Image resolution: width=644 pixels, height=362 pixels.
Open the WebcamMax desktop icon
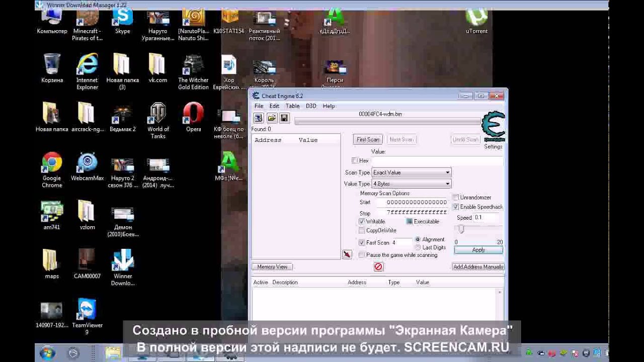pos(88,167)
